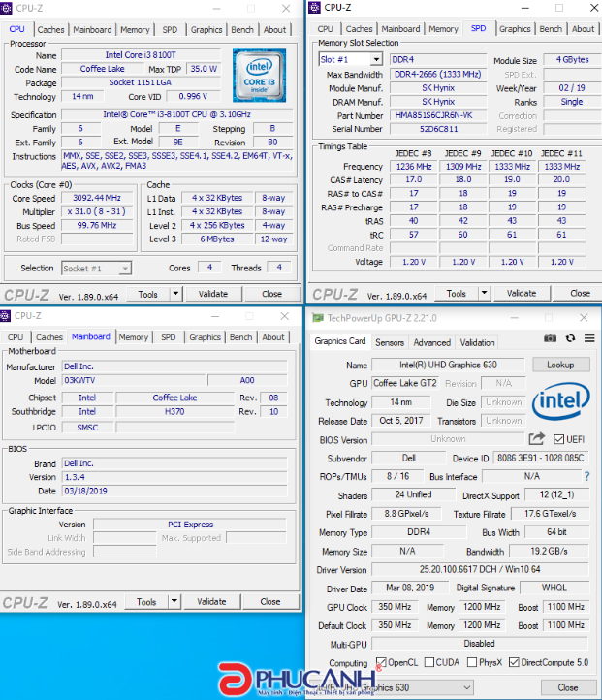Toggle the CUDA checkbox
Viewport: 602px width, 700px height.
(429, 662)
